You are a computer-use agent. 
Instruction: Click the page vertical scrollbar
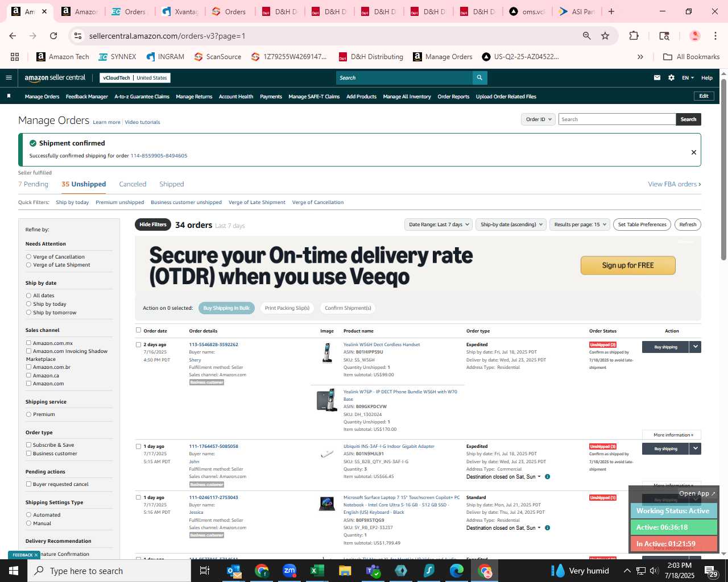pyautogui.click(x=723, y=171)
